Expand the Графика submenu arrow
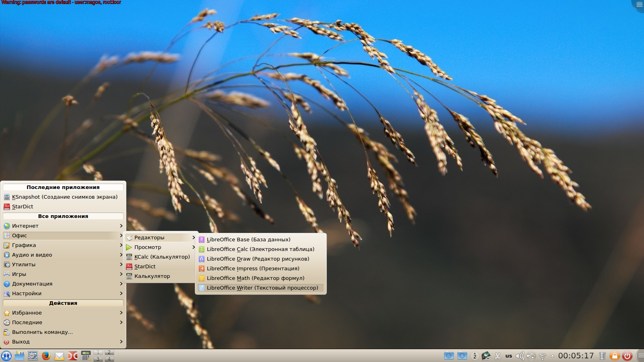The width and height of the screenshot is (644, 362). click(121, 245)
